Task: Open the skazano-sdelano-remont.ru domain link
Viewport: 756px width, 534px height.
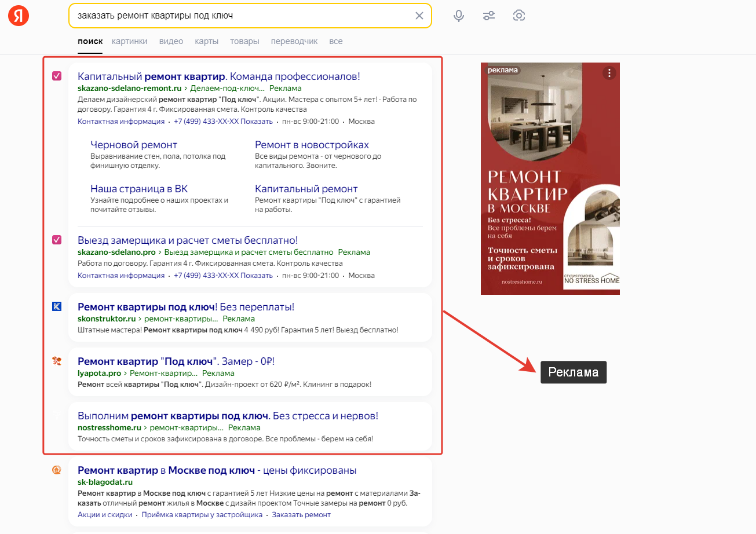Action: pyautogui.click(x=130, y=89)
